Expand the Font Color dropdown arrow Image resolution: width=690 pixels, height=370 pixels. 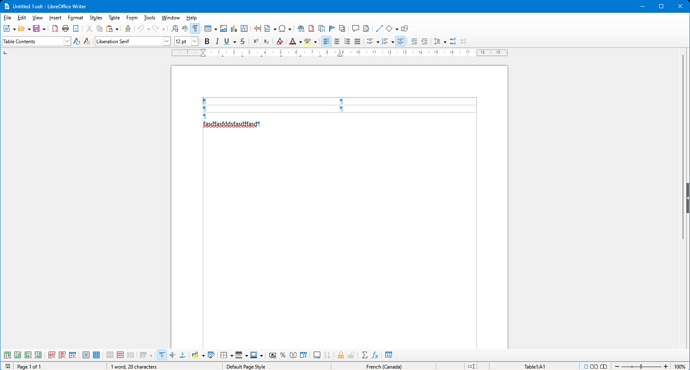click(301, 42)
